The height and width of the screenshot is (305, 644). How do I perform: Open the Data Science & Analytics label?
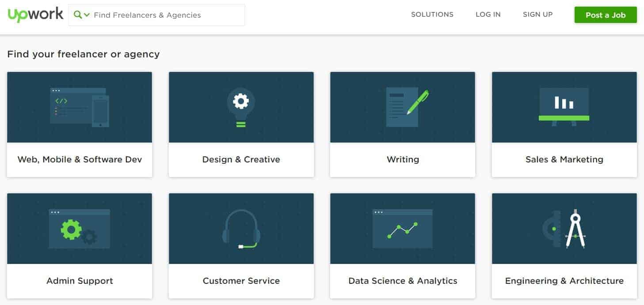pyautogui.click(x=403, y=281)
